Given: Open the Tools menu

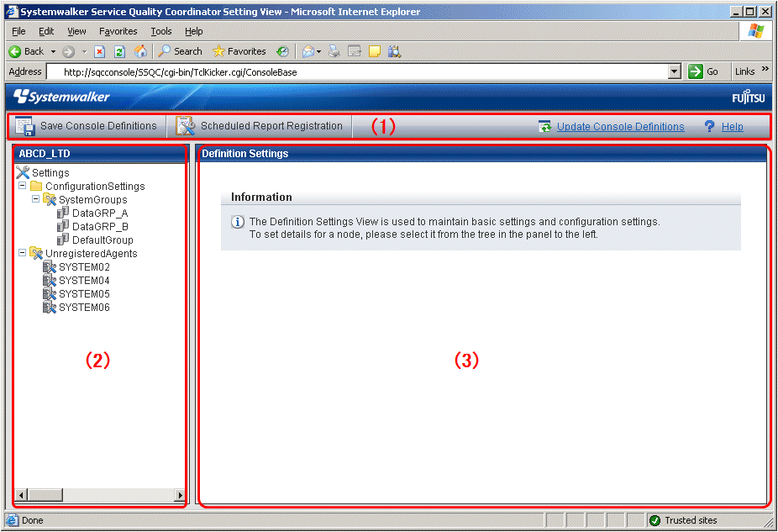Looking at the screenshot, I should pyautogui.click(x=161, y=31).
